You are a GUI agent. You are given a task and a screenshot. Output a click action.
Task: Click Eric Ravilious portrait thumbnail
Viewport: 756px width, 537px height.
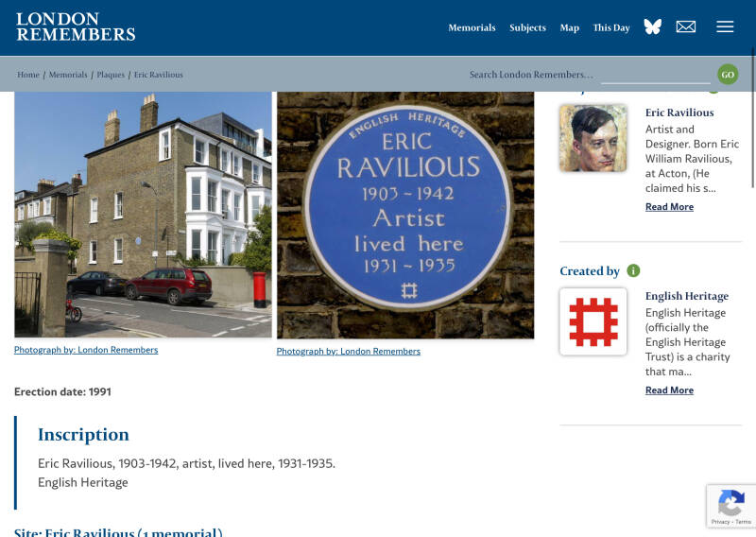coord(593,138)
